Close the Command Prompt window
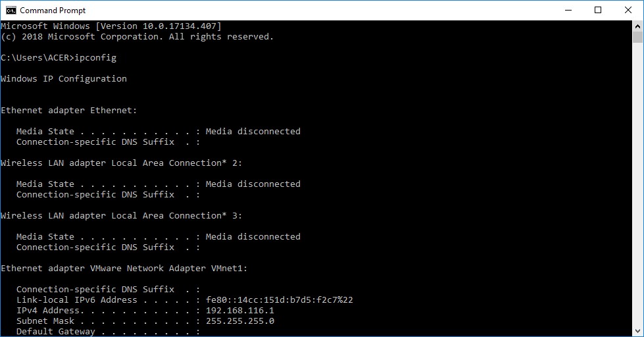 click(628, 11)
